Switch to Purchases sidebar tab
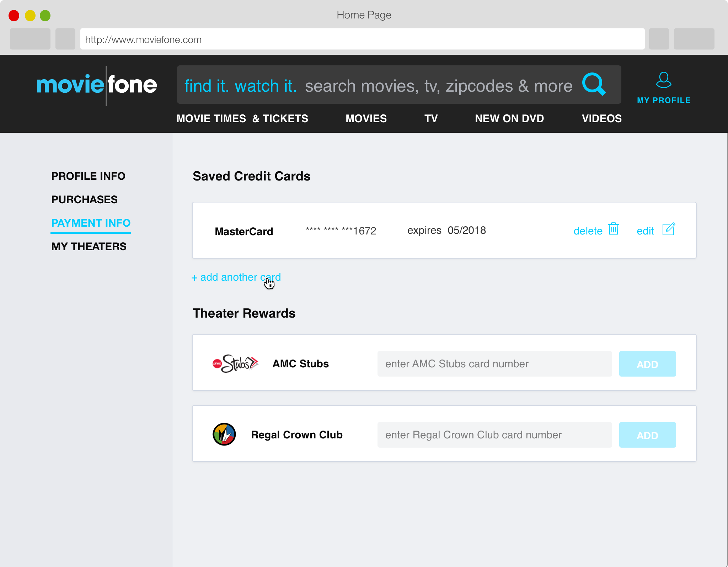 [84, 200]
